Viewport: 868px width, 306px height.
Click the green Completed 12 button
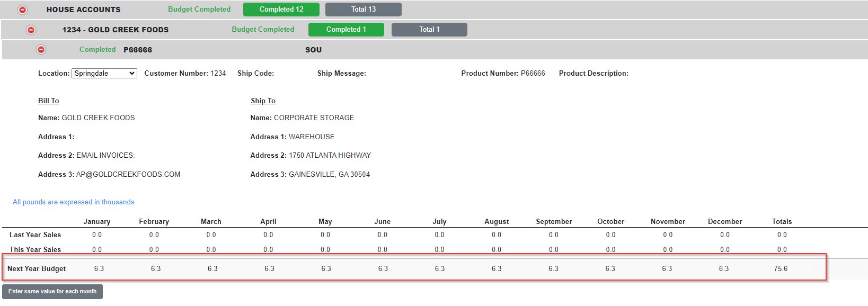click(x=281, y=10)
